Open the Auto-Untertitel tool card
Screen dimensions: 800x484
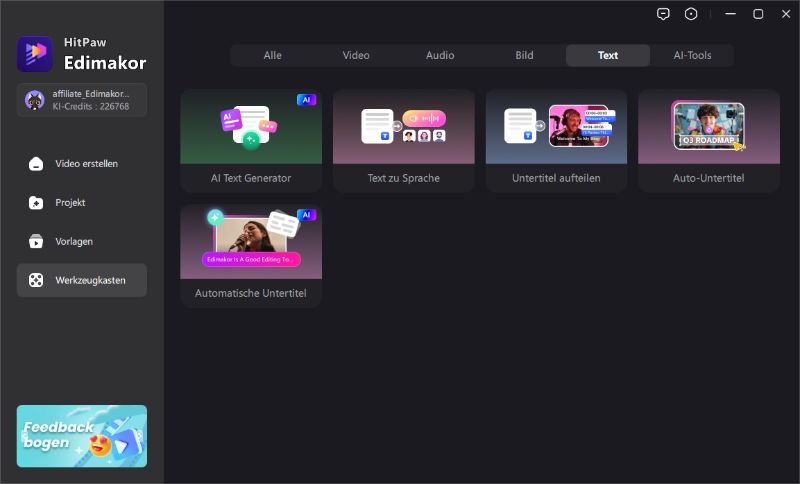(x=708, y=140)
